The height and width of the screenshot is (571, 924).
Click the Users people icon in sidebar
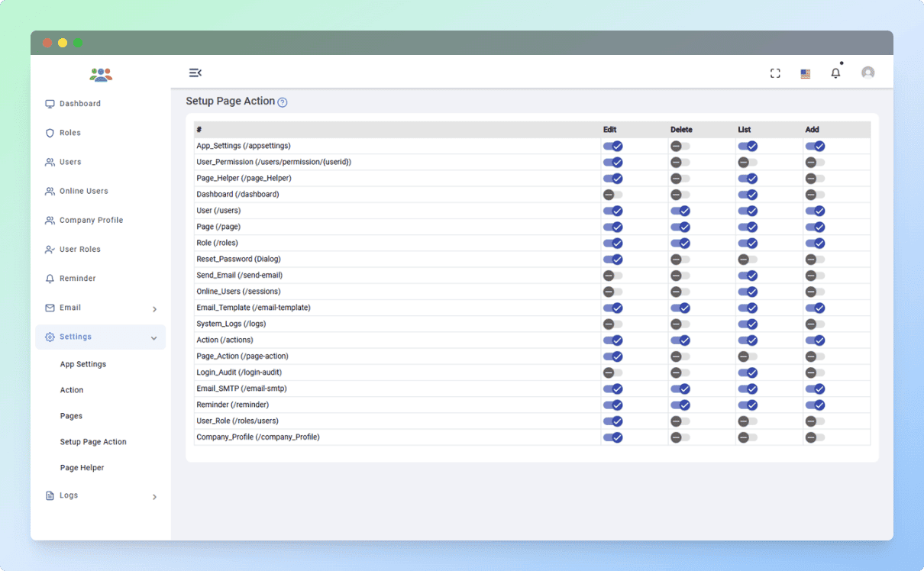click(50, 162)
